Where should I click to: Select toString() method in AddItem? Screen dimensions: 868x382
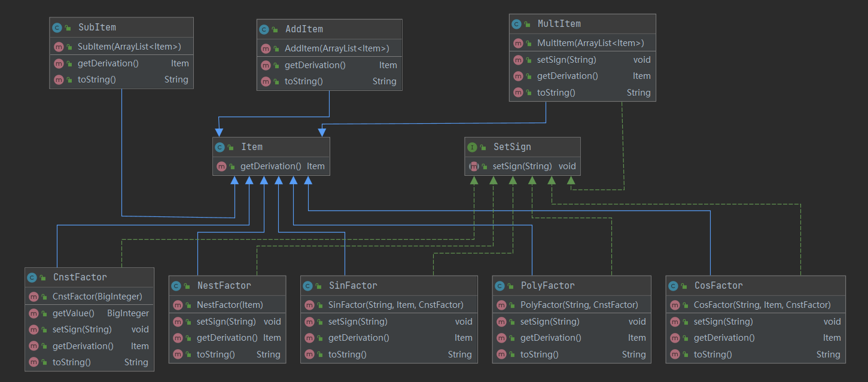click(303, 81)
